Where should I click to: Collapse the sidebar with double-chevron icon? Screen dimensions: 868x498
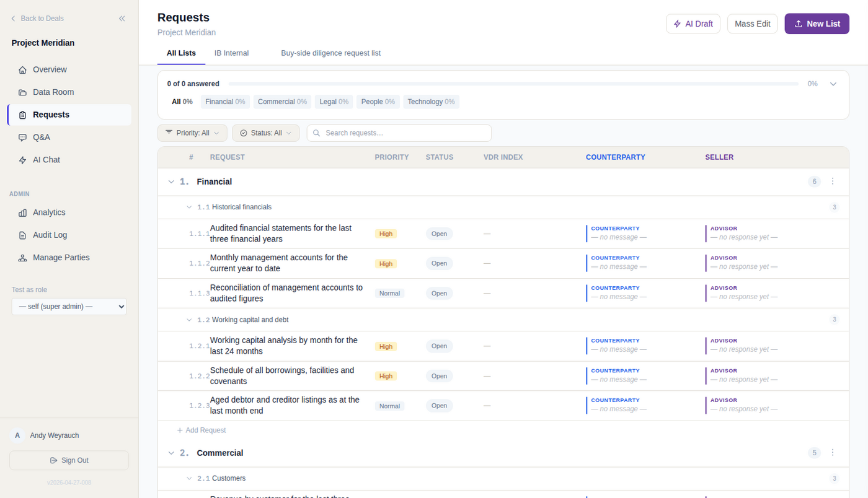(122, 19)
